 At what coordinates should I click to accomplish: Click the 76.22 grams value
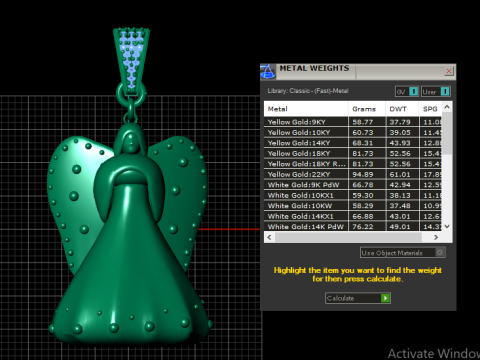[363, 227]
